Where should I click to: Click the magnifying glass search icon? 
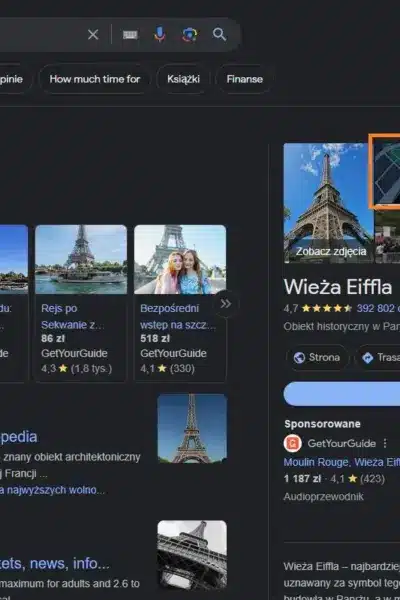tap(219, 34)
